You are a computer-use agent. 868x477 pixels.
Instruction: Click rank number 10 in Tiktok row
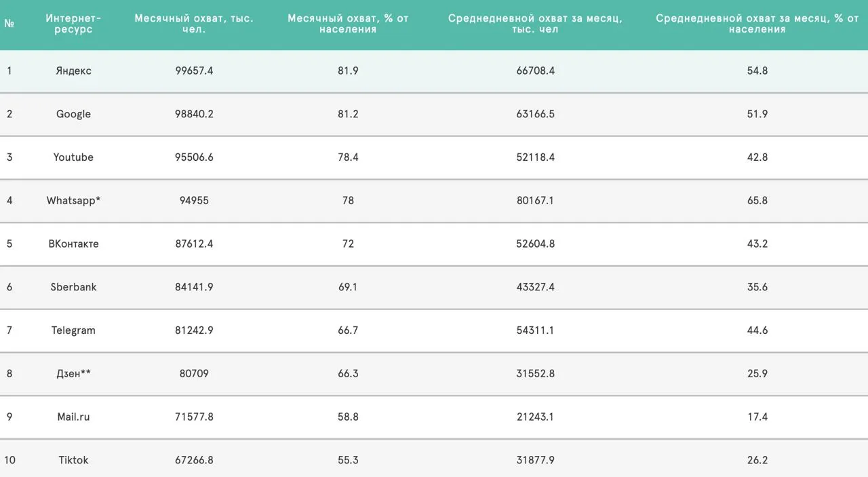9,460
